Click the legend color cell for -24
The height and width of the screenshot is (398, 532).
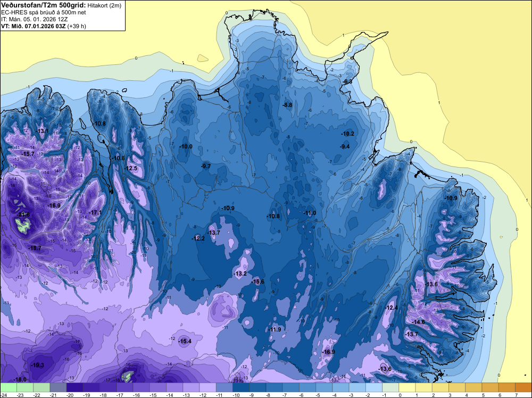tap(8, 387)
